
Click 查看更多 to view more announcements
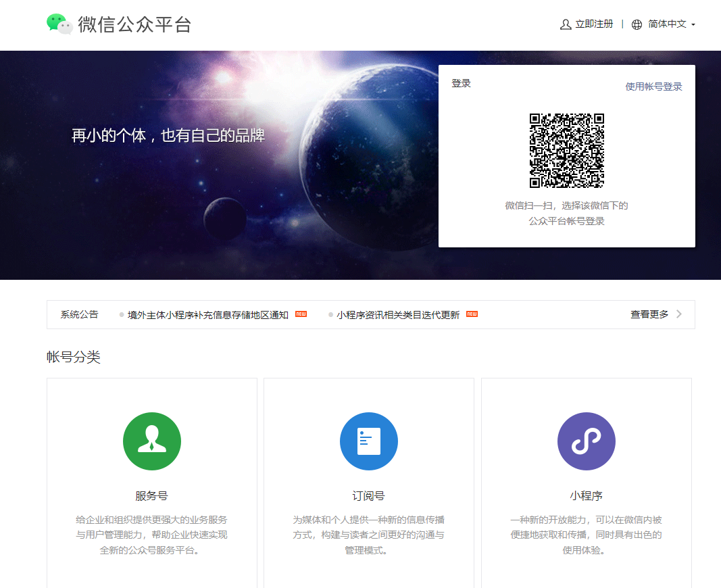pyautogui.click(x=649, y=314)
